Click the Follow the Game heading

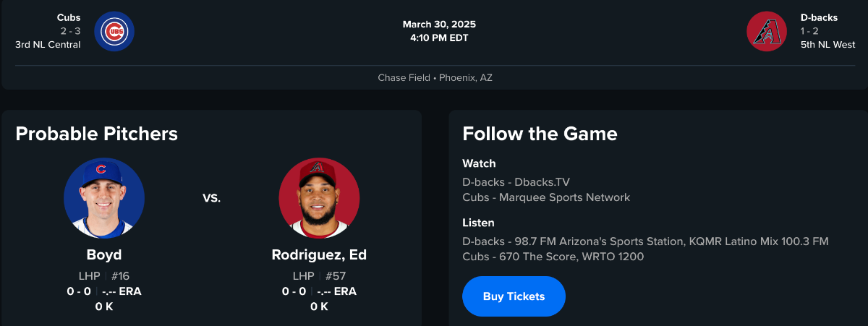[540, 134]
